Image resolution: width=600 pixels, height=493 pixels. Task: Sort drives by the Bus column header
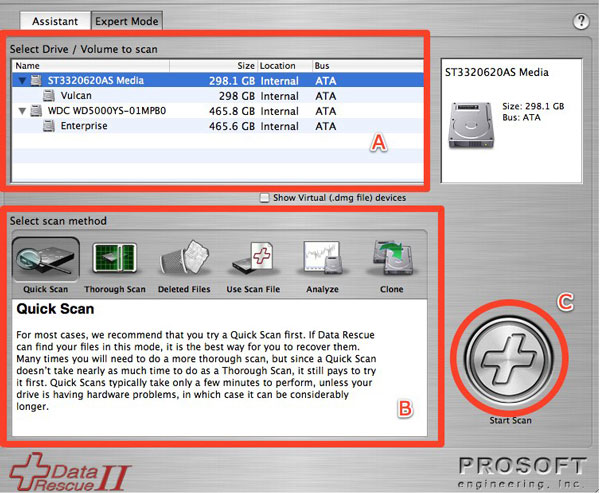368,66
